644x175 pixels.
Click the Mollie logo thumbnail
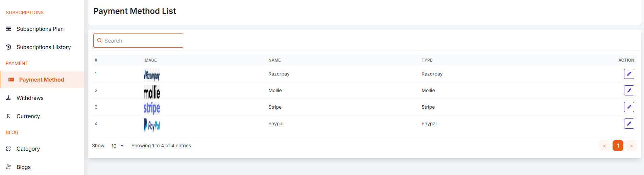coord(151,91)
